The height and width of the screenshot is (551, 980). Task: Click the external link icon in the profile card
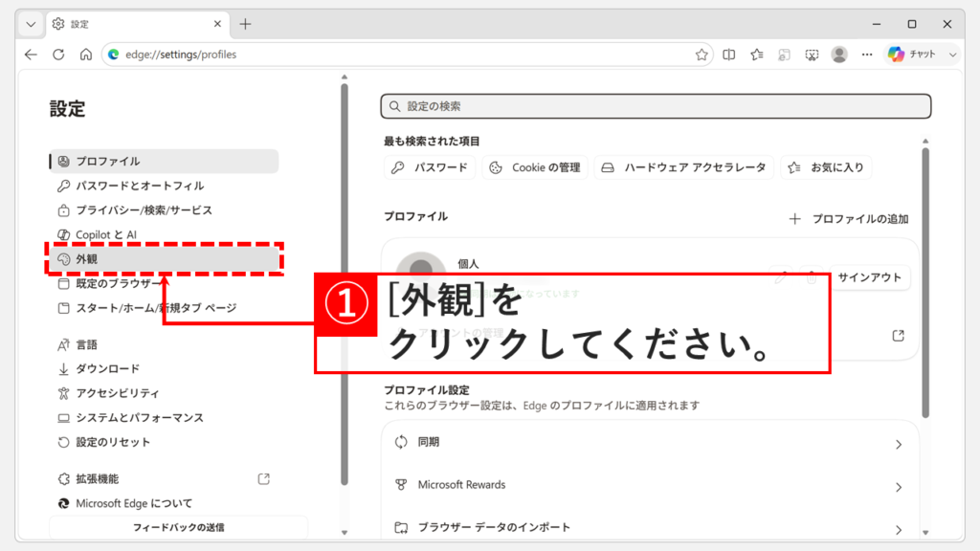[x=898, y=336]
